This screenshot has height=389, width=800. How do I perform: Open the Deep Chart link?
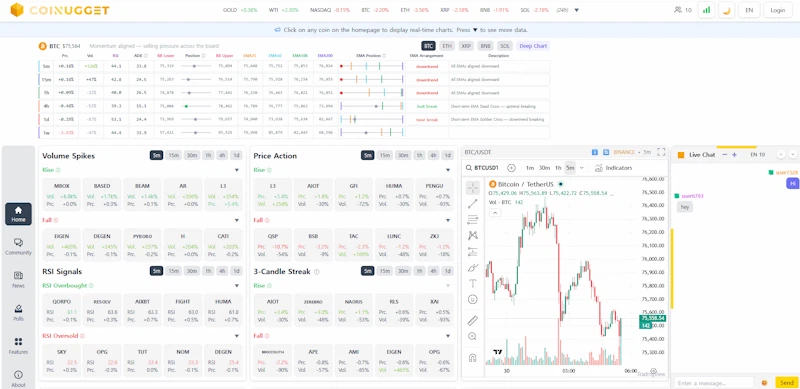(533, 46)
